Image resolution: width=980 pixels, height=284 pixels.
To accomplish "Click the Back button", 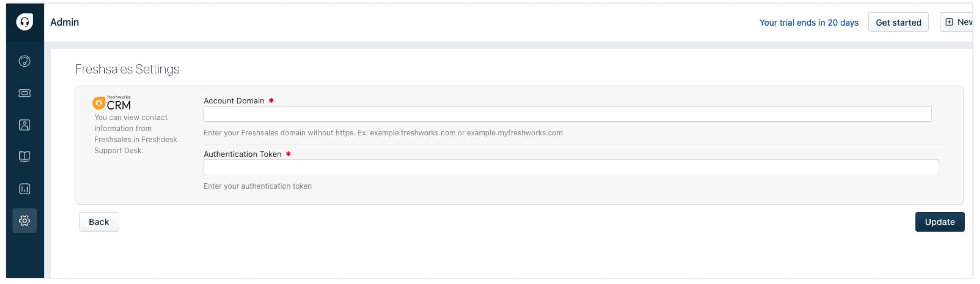I will (99, 222).
